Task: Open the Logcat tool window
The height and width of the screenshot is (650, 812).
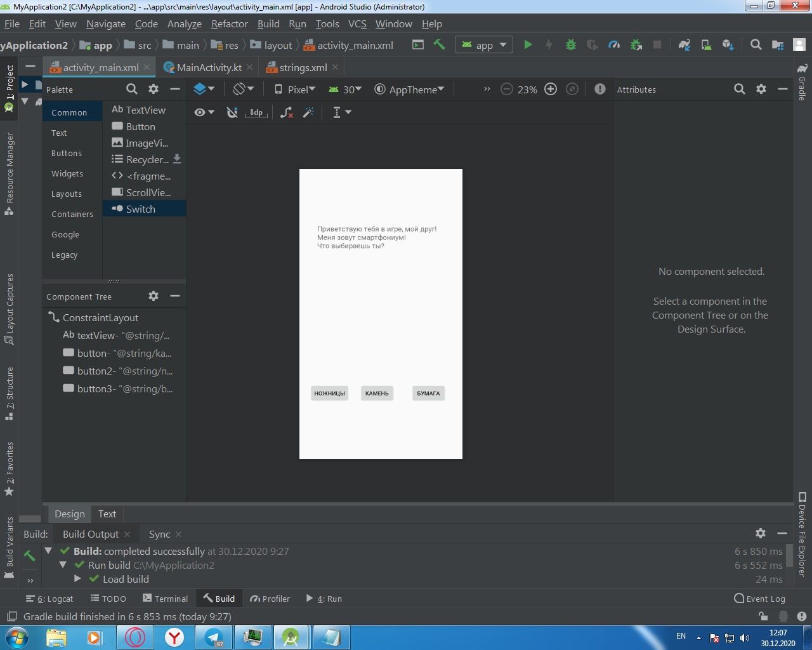Action: [49, 599]
